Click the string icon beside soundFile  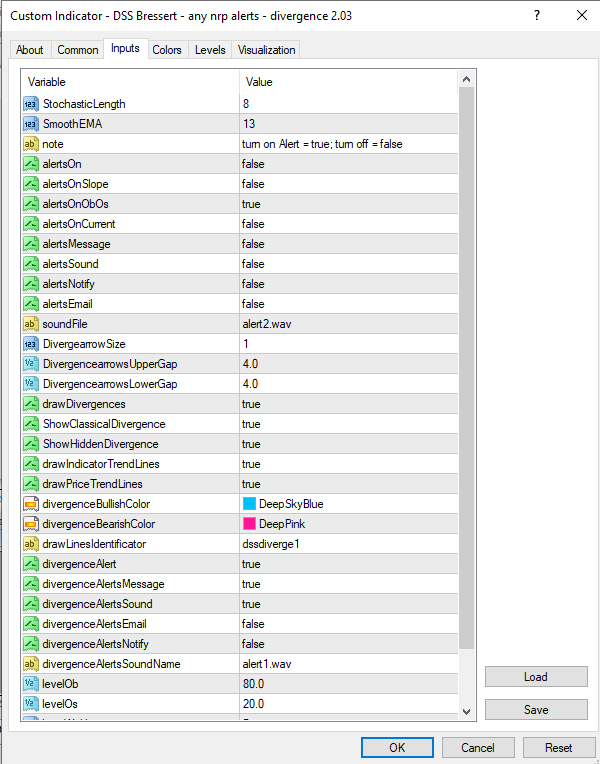tap(31, 324)
